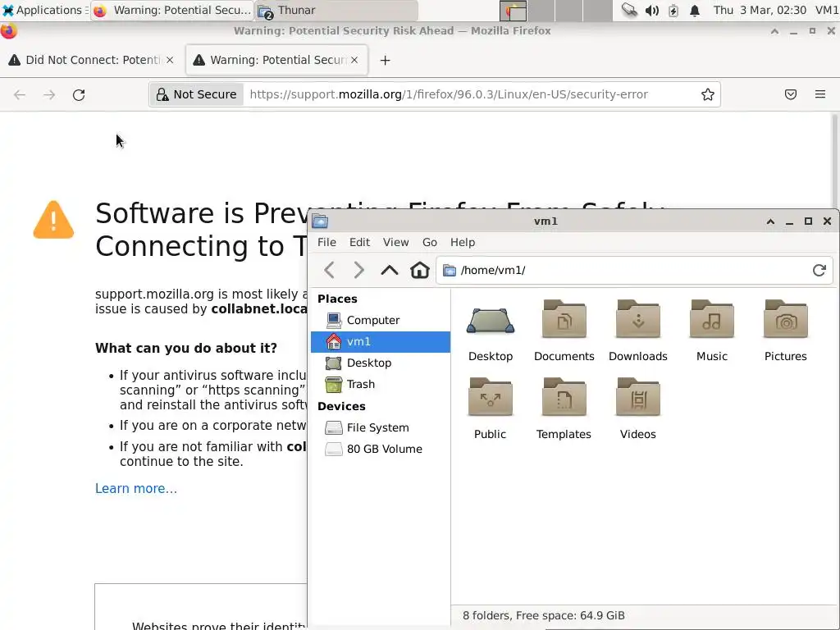This screenshot has width=840, height=630.
Task: Go forward in Thunar navigation toolbar
Action: click(x=359, y=270)
